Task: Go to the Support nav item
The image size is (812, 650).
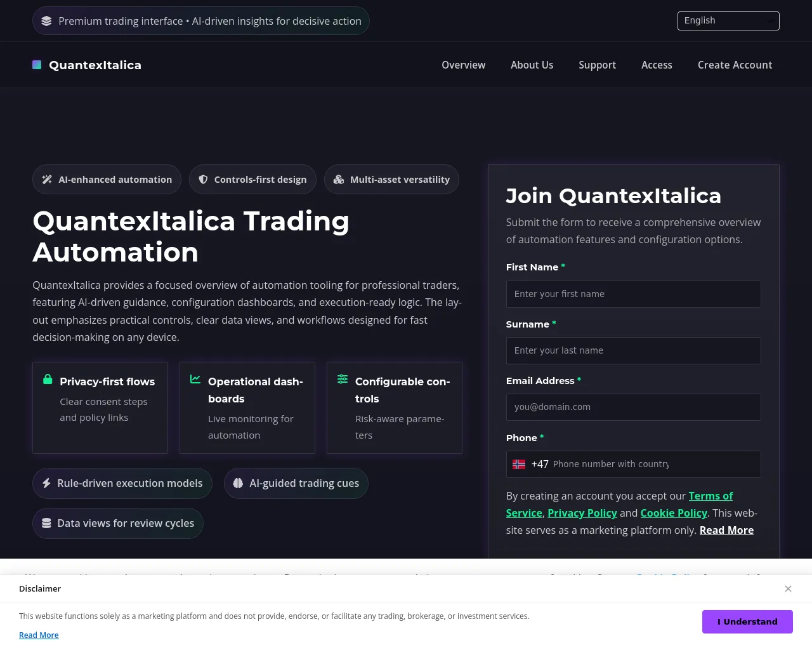Action: point(597,65)
